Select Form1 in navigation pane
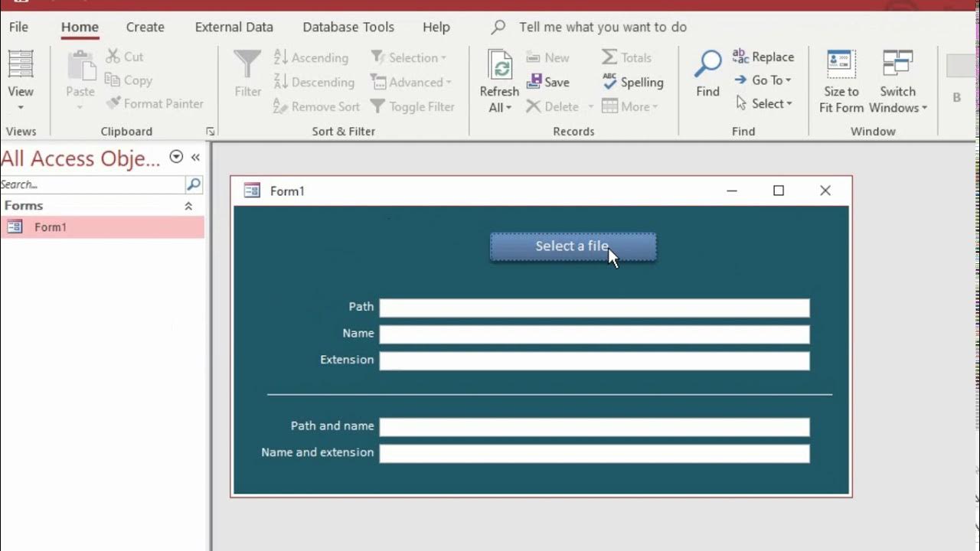The width and height of the screenshot is (980, 551). [102, 227]
